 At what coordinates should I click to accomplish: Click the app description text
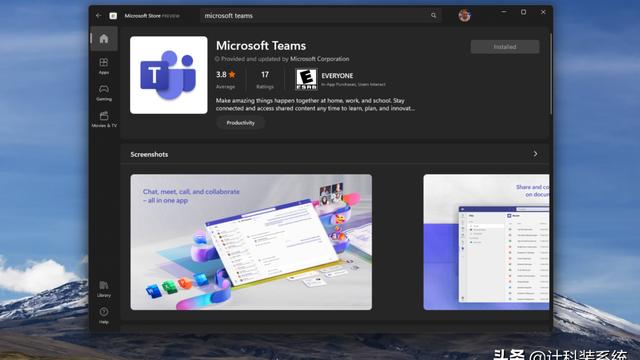tap(315, 104)
